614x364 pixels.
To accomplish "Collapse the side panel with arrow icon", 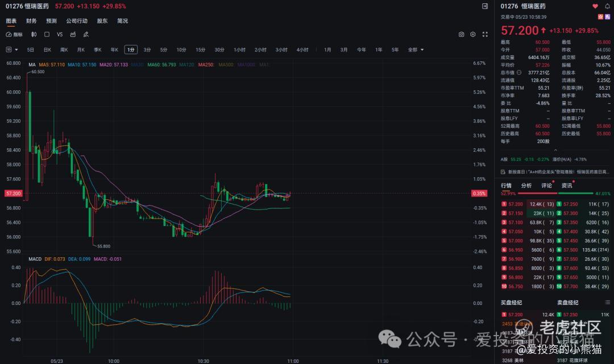I will tap(485, 6).
